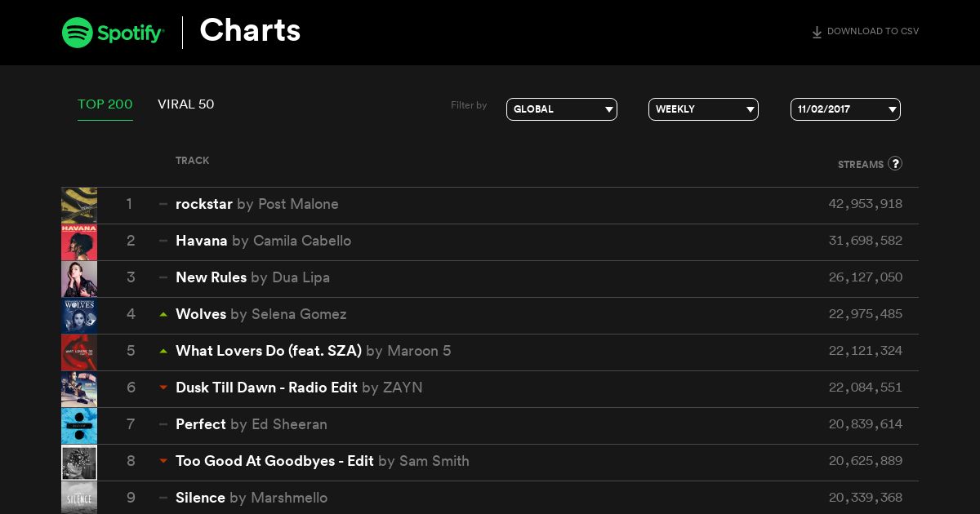The image size is (980, 514).
Task: Click the Silence cover thumbnail
Action: [x=79, y=498]
